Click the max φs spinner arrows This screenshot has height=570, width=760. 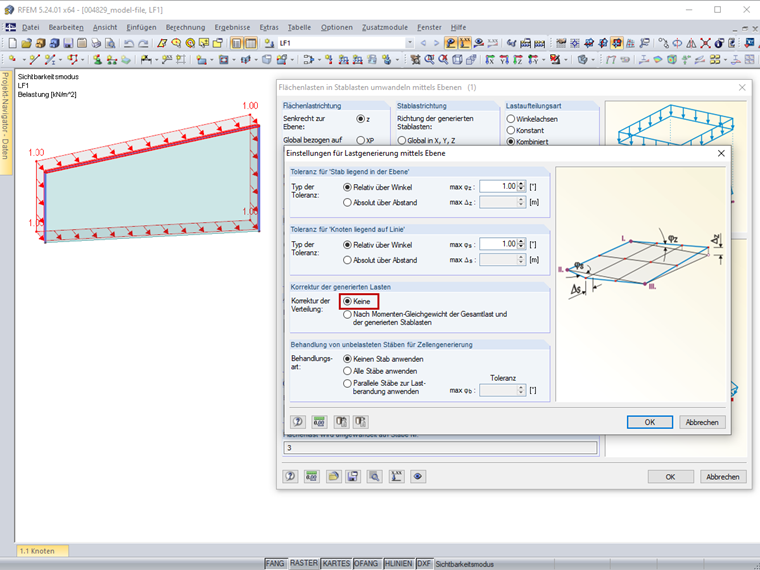point(521,244)
